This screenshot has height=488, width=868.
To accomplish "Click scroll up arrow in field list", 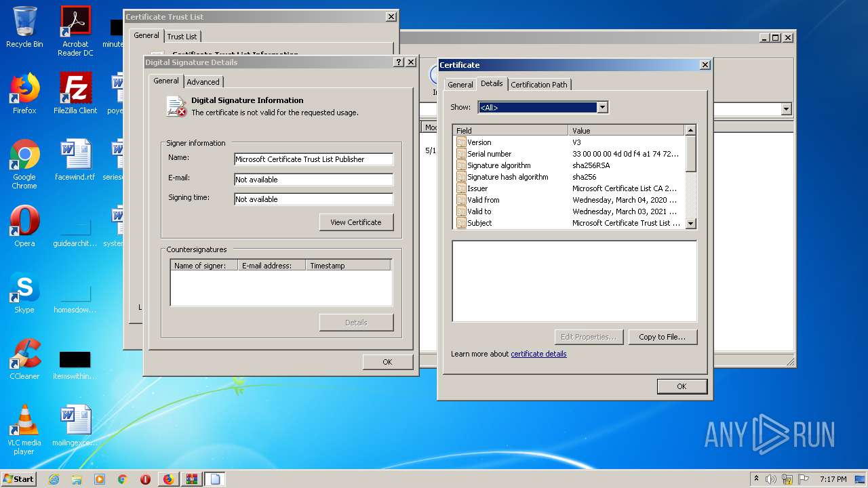I will pyautogui.click(x=691, y=130).
